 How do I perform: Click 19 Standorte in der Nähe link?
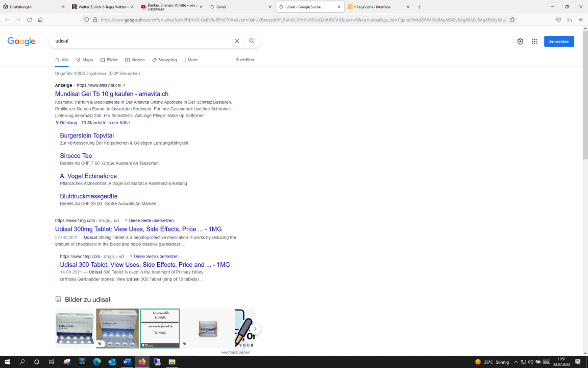point(105,123)
